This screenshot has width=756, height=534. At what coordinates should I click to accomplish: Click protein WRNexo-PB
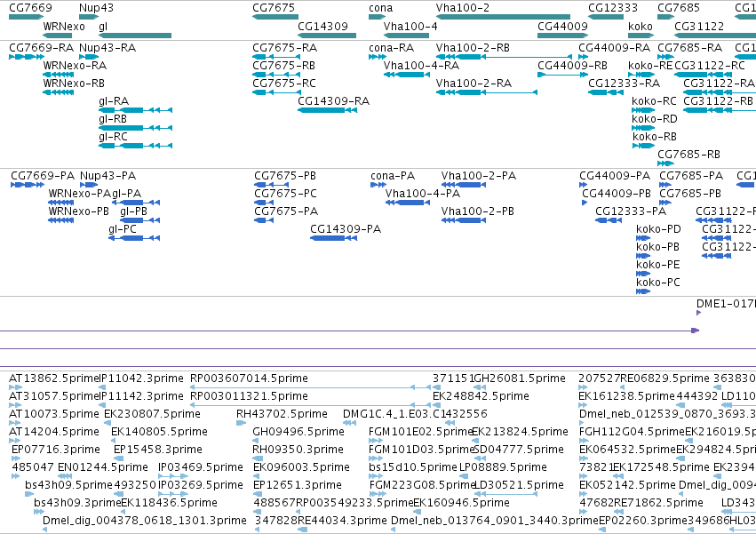tap(61, 220)
